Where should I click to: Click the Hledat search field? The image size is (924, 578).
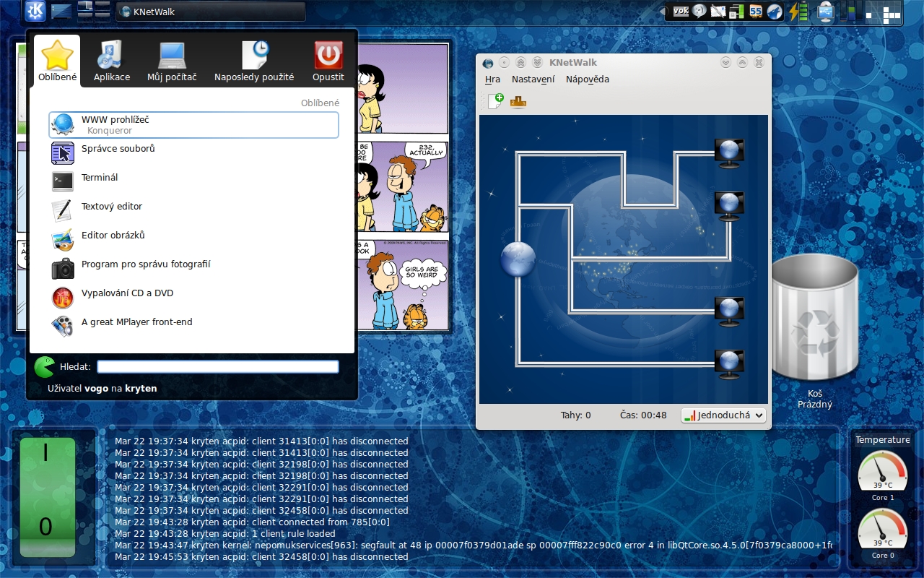pos(218,367)
